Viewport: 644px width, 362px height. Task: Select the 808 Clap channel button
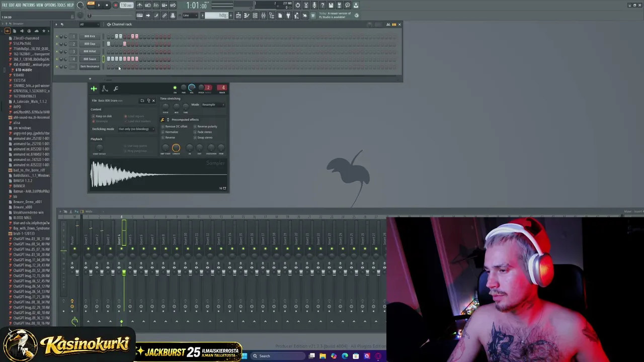pos(90,44)
